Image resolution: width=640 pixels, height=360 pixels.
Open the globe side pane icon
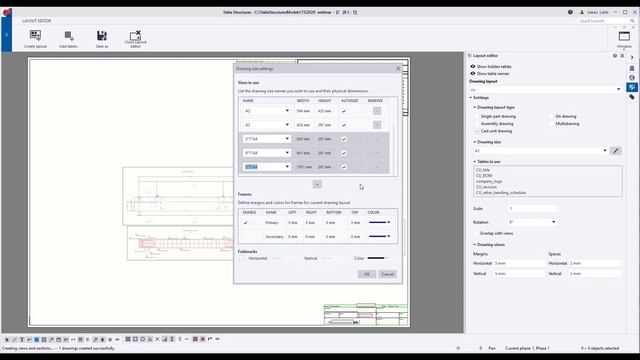632,78
